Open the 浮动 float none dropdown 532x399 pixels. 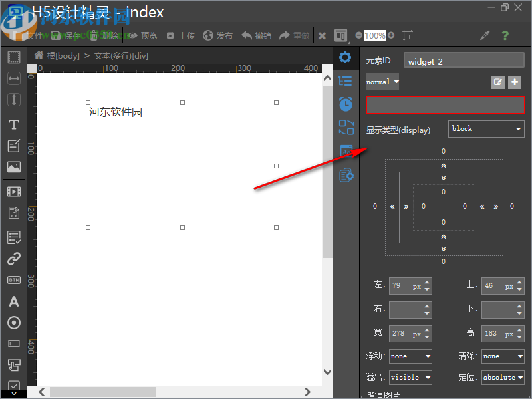(410, 356)
